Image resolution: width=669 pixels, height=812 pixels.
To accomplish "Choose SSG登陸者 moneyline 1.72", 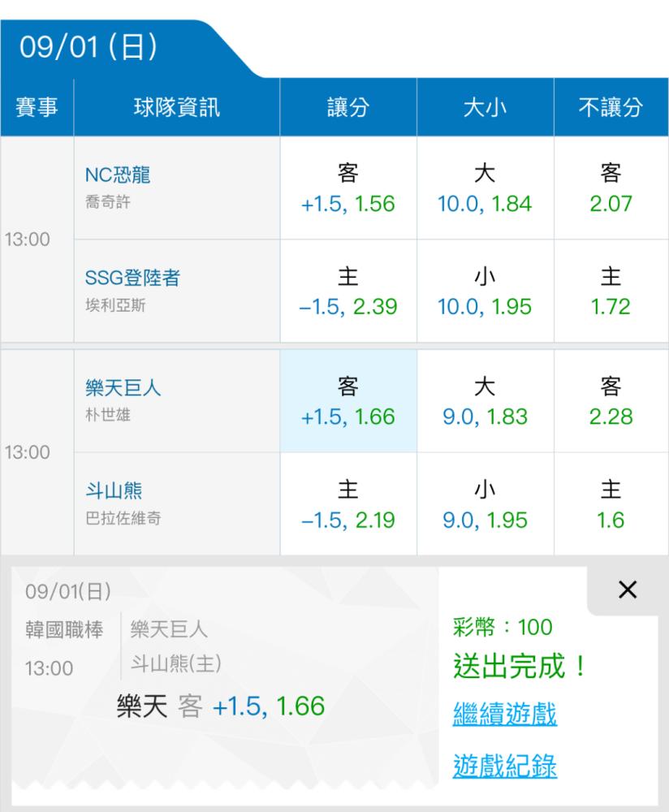I will (611, 291).
